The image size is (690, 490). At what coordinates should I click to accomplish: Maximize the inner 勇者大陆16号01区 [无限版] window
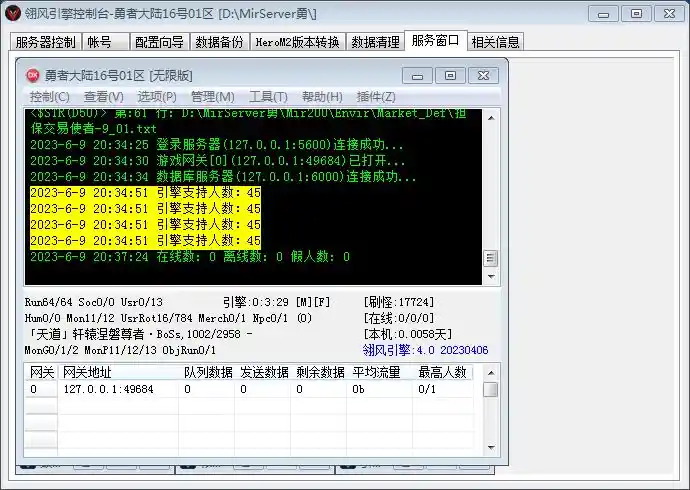pos(450,76)
